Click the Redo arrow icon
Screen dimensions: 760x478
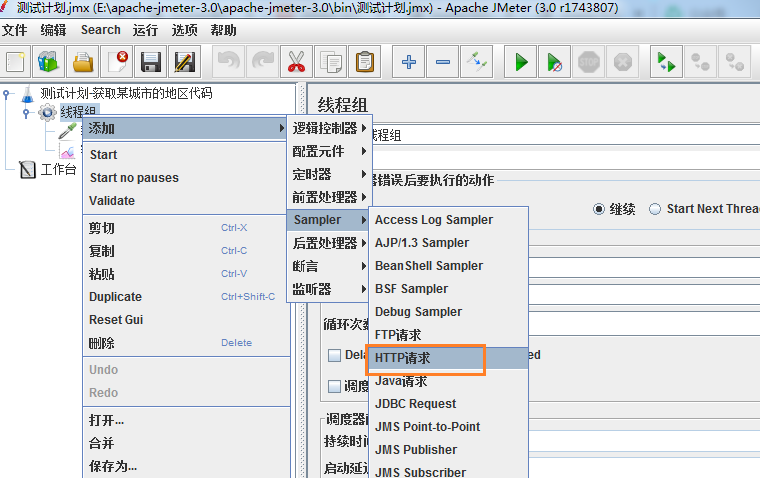click(263, 62)
